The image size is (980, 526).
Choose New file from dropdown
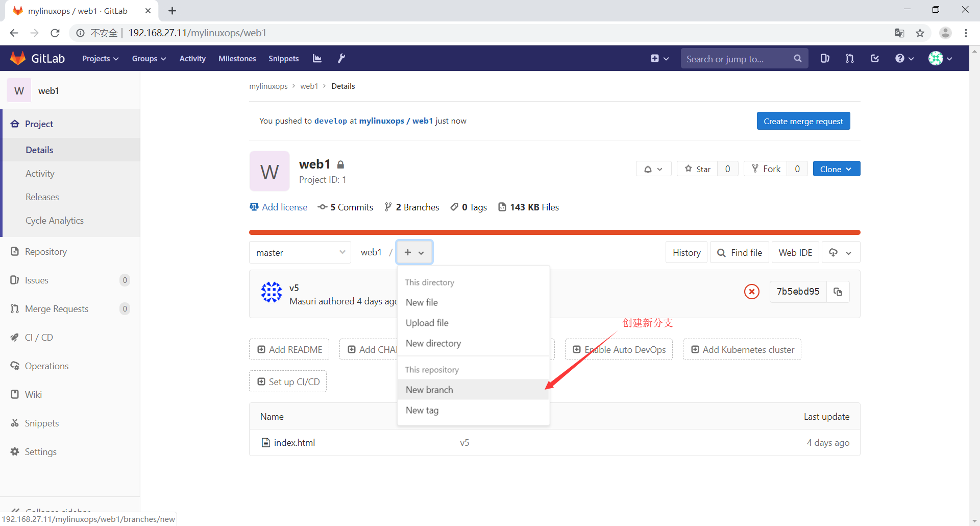pos(473,302)
